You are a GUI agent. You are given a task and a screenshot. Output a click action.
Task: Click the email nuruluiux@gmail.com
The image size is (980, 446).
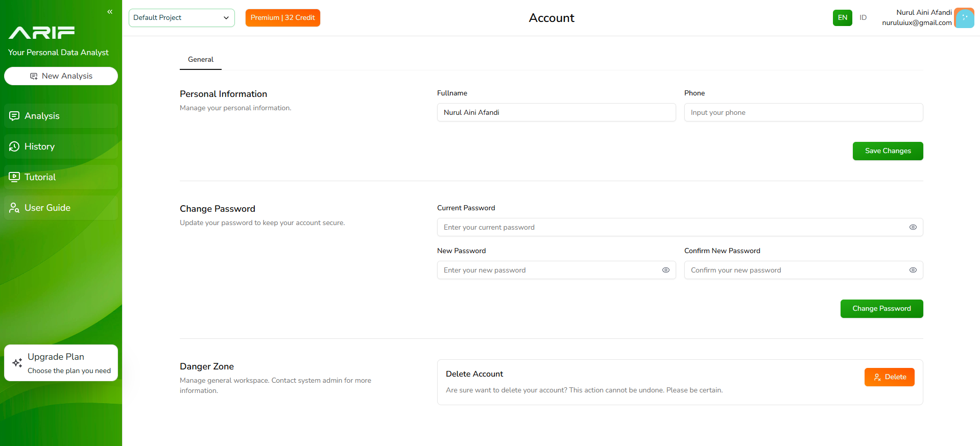917,23
